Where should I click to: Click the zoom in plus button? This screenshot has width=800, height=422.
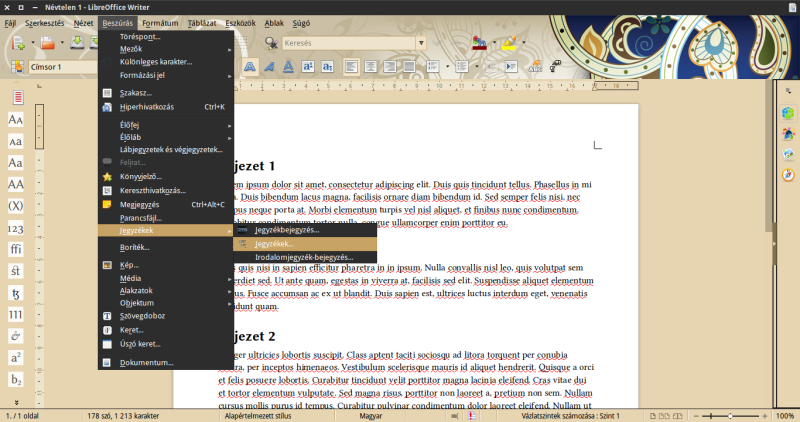pyautogui.click(x=764, y=416)
